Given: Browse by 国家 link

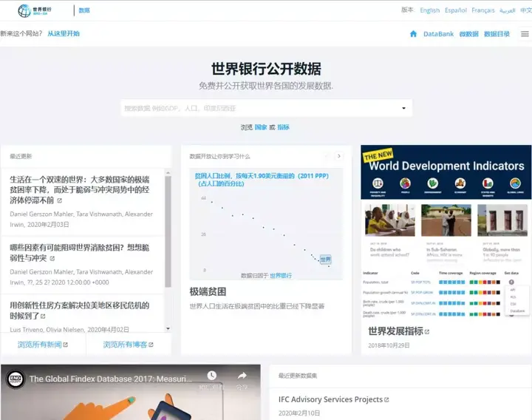Looking at the screenshot, I should tap(261, 127).
